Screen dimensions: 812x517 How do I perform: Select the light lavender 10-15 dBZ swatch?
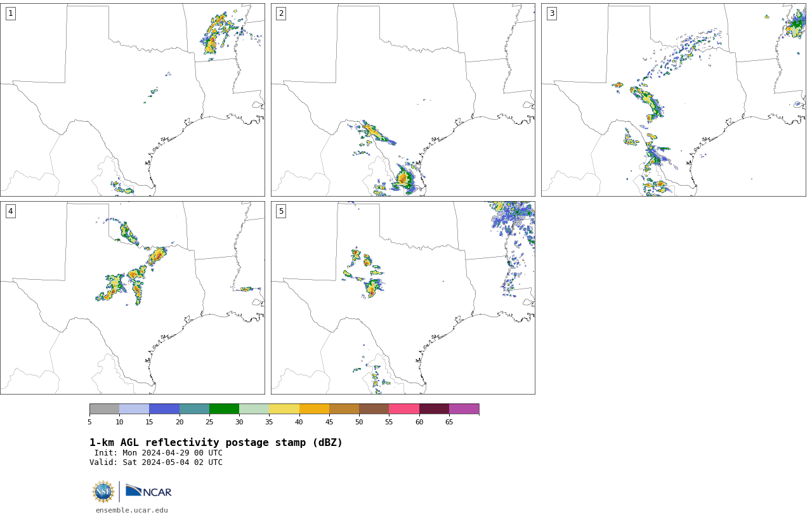pos(134,409)
